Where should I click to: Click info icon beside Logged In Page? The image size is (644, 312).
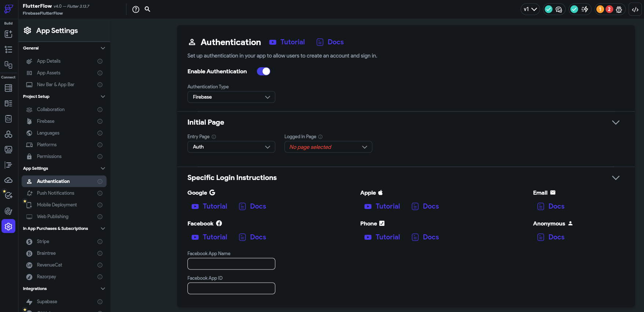tap(320, 137)
